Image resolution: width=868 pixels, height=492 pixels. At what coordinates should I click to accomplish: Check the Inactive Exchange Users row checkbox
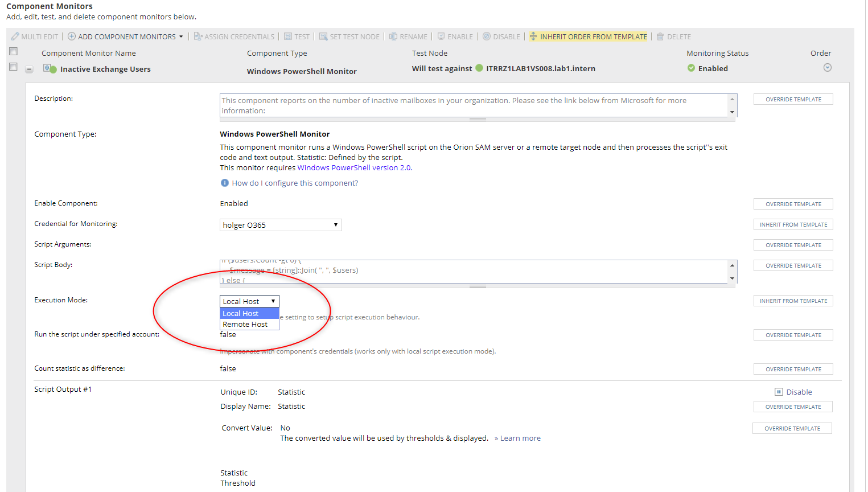(13, 67)
